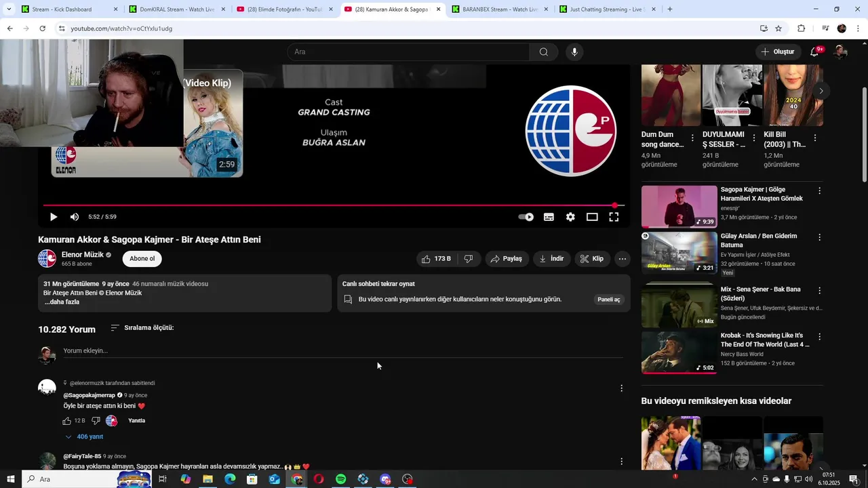
Task: Expand 406 yanıt replies
Action: pos(84,437)
